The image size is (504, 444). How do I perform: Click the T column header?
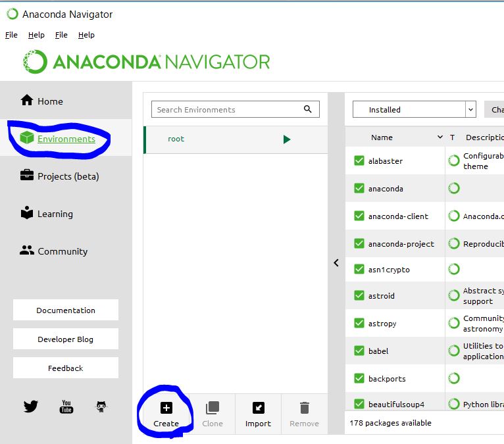click(x=452, y=137)
